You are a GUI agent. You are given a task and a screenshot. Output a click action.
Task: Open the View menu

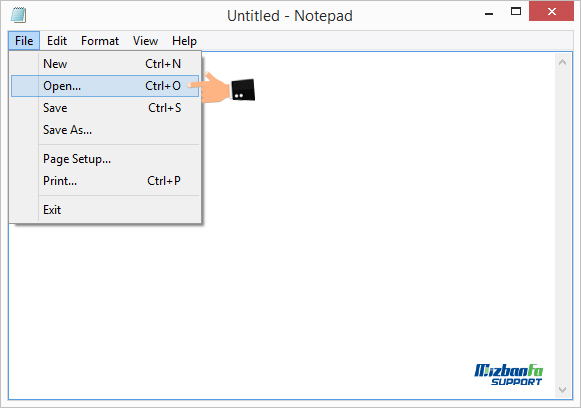(x=146, y=41)
